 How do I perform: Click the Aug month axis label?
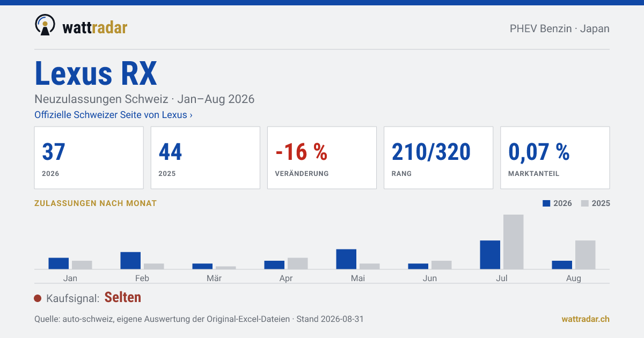point(574,278)
